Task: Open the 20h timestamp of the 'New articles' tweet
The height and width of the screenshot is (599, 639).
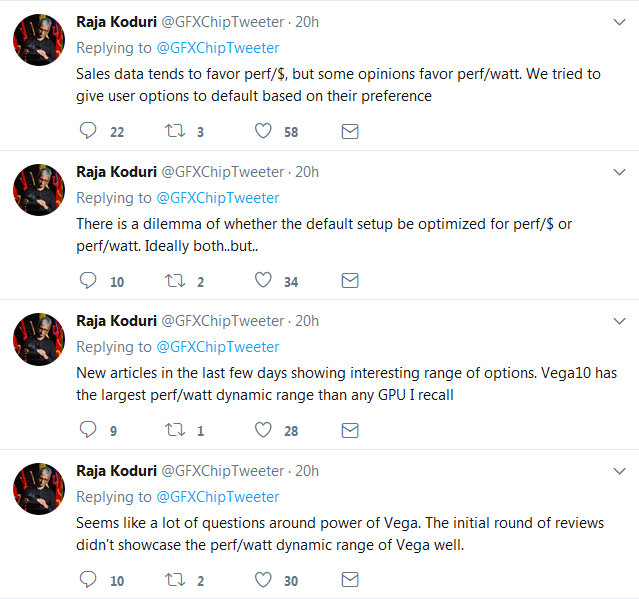Action: (x=307, y=321)
